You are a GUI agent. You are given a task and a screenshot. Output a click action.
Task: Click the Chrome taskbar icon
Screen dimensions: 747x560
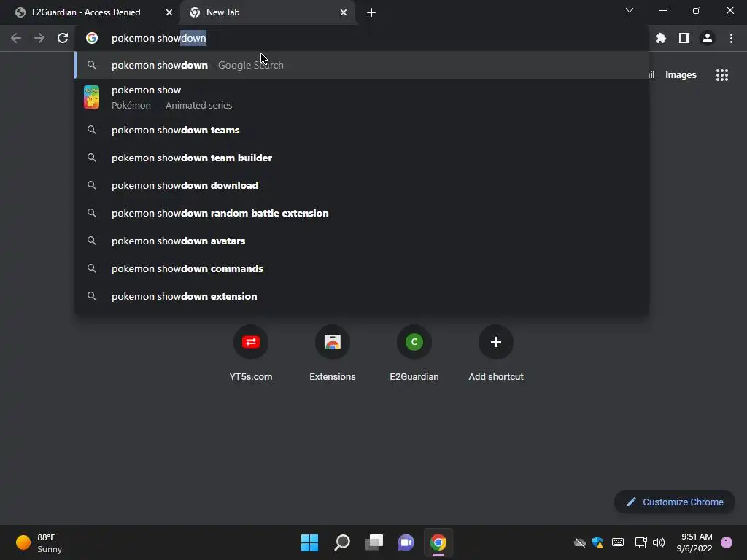pyautogui.click(x=438, y=542)
